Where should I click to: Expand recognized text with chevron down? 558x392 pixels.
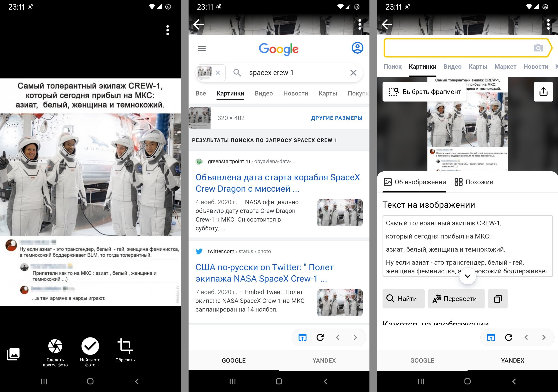(467, 276)
